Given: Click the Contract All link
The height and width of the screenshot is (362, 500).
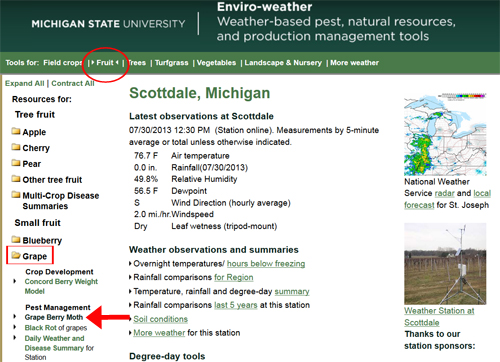Looking at the screenshot, I should tap(73, 83).
